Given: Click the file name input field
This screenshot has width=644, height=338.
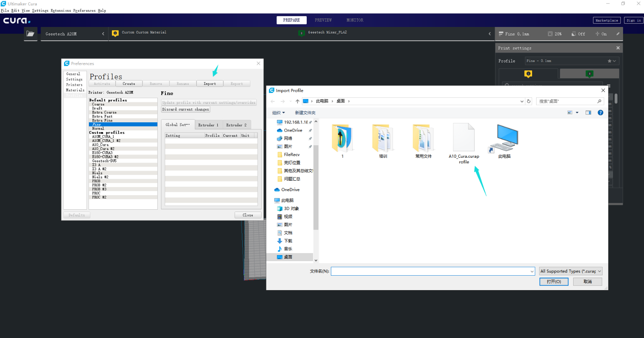Looking at the screenshot, I should coord(430,271).
